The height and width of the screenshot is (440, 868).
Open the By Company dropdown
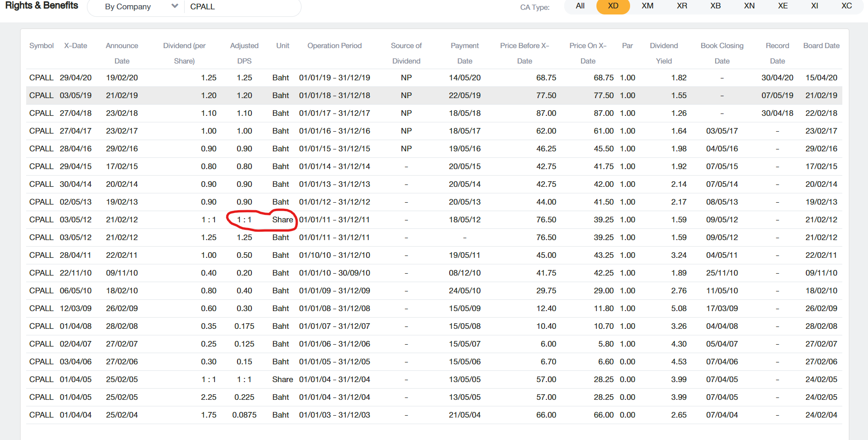pos(136,7)
